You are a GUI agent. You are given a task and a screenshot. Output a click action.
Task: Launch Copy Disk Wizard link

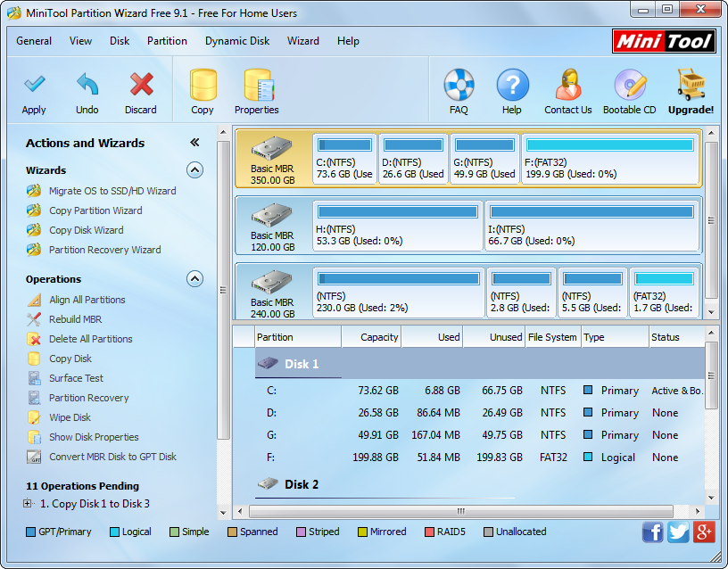point(87,230)
